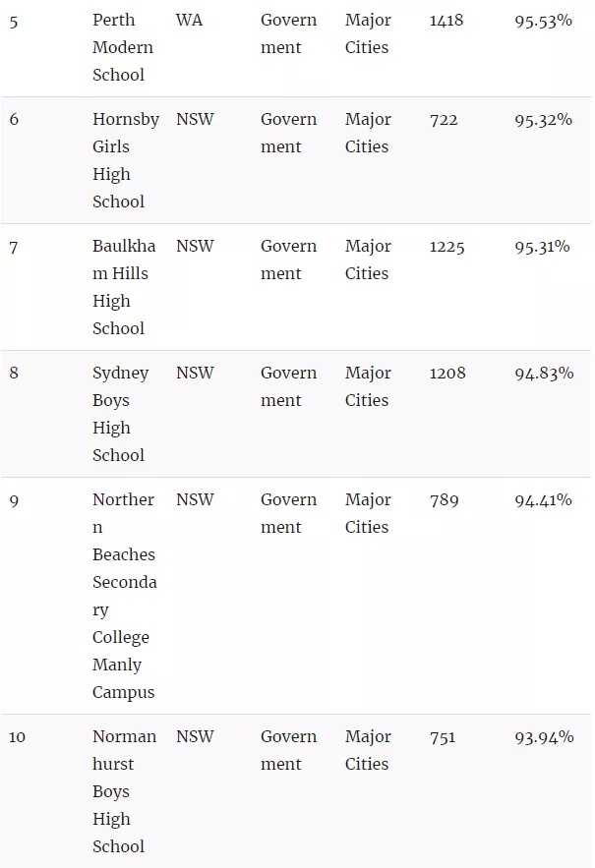Click Hornsby Girls High School entry
Viewport: 595px width, 868px height.
click(x=126, y=160)
